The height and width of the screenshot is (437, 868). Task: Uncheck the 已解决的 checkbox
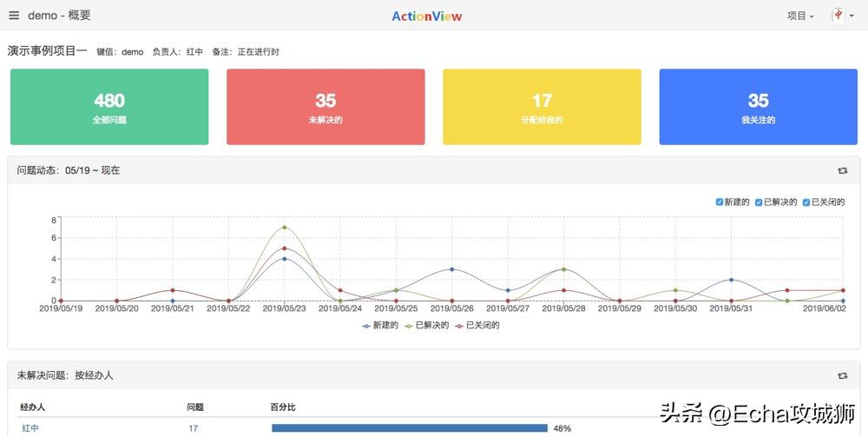pyautogui.click(x=759, y=202)
